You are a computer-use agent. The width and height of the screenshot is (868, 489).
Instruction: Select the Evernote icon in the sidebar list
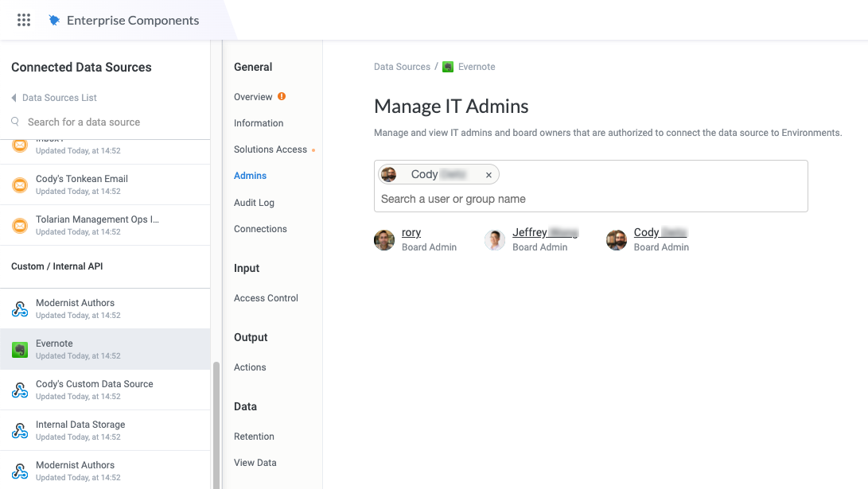tap(20, 348)
